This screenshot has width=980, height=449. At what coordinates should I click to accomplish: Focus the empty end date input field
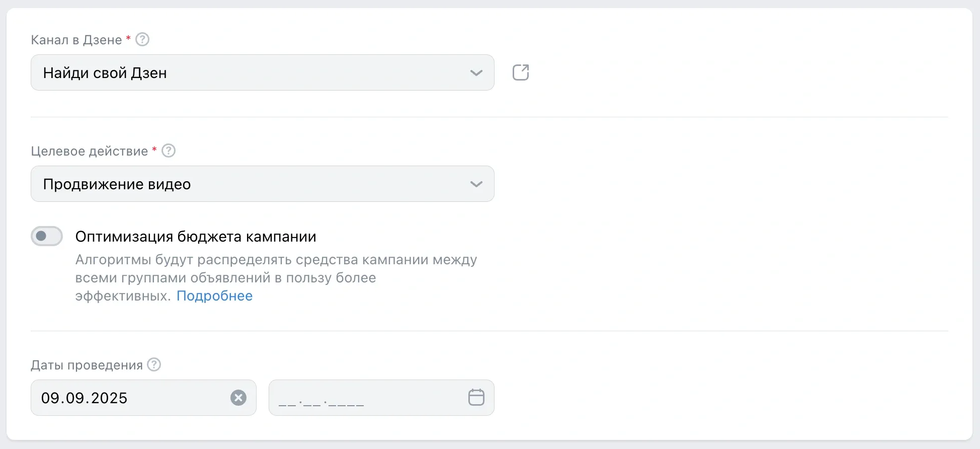coord(362,398)
